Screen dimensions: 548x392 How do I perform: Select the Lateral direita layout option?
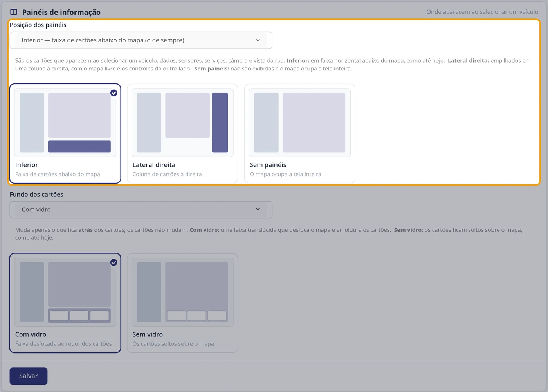point(182,134)
